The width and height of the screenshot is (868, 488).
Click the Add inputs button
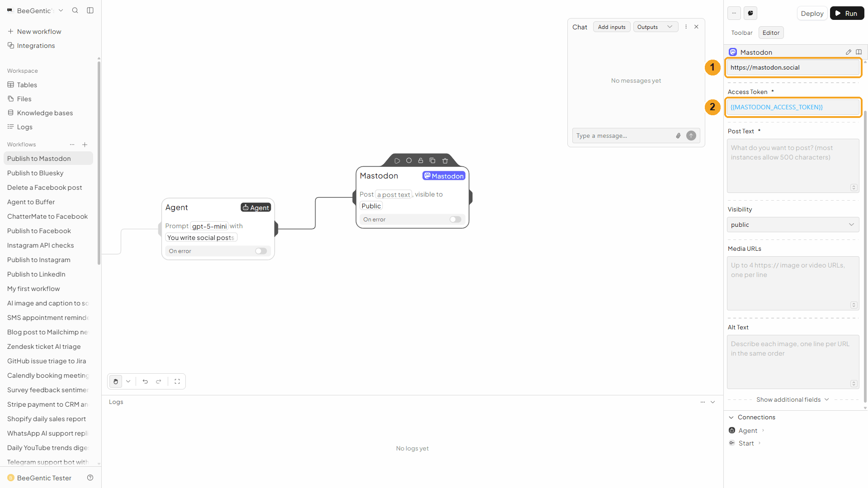pyautogui.click(x=612, y=27)
